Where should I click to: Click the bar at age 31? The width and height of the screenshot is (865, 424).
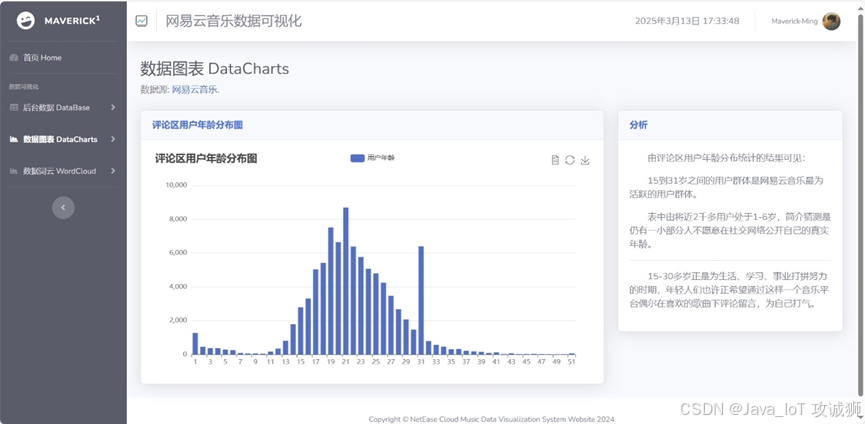pos(421,300)
